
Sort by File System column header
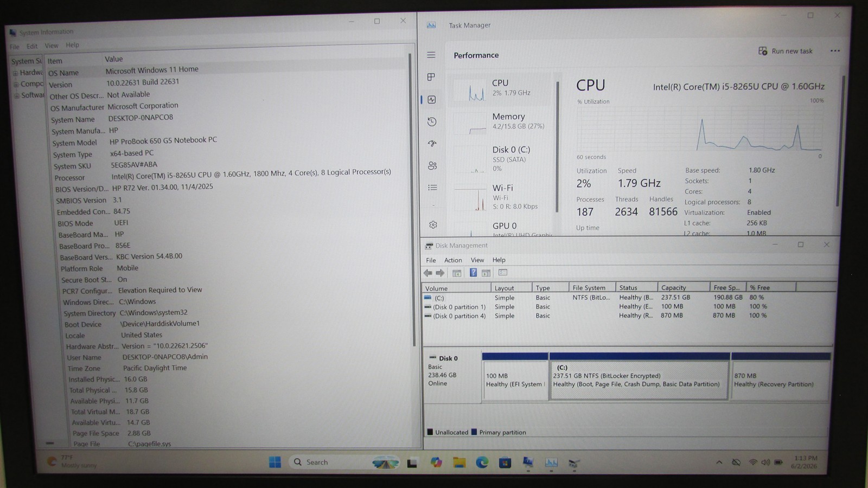pos(592,288)
